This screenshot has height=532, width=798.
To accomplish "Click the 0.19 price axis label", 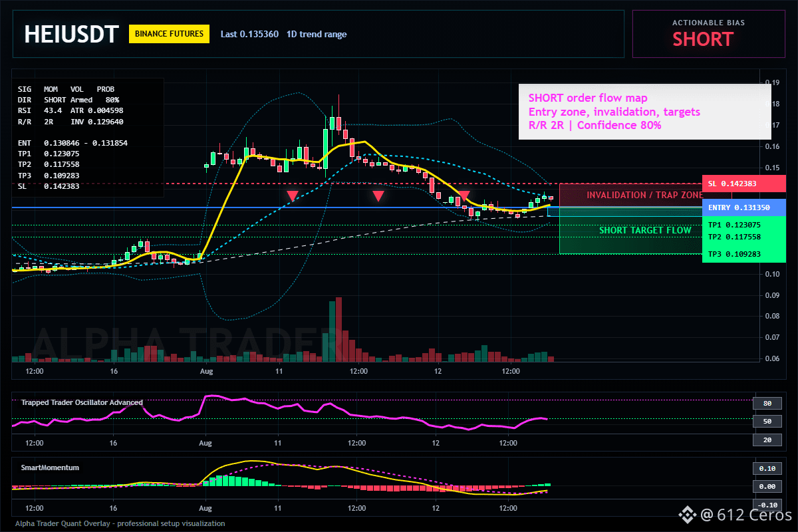I will coord(772,82).
